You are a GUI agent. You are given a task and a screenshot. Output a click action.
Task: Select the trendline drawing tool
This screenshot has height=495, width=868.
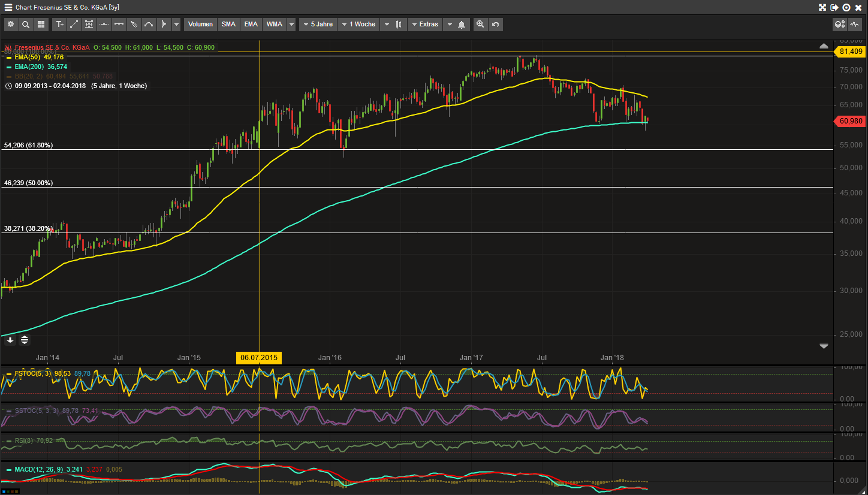pyautogui.click(x=74, y=24)
